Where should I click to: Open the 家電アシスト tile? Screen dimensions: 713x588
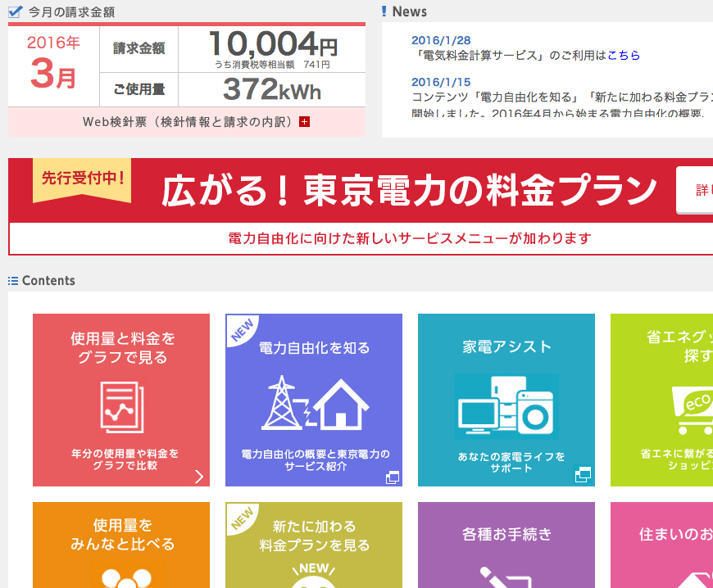tap(506, 400)
